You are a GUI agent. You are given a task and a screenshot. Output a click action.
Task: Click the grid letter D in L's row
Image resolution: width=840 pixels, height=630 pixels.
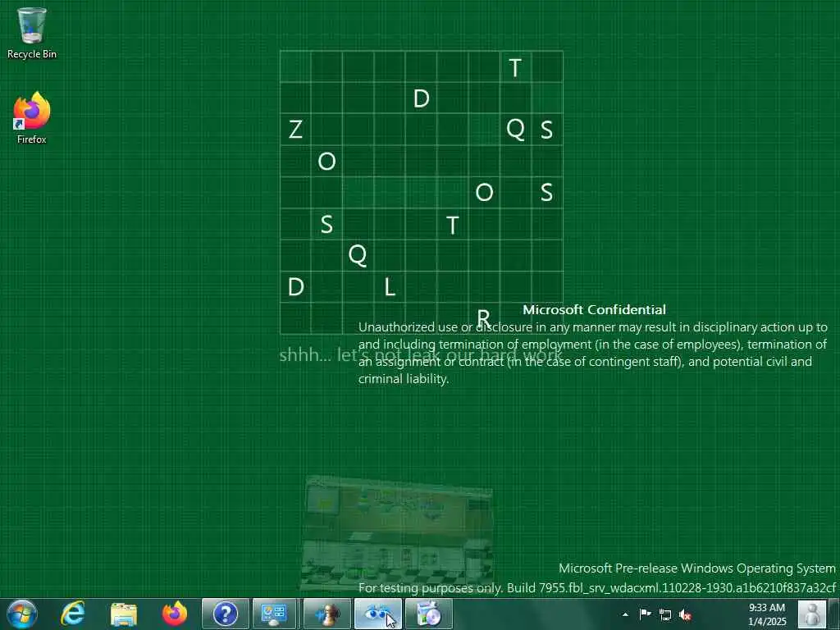[x=295, y=287]
